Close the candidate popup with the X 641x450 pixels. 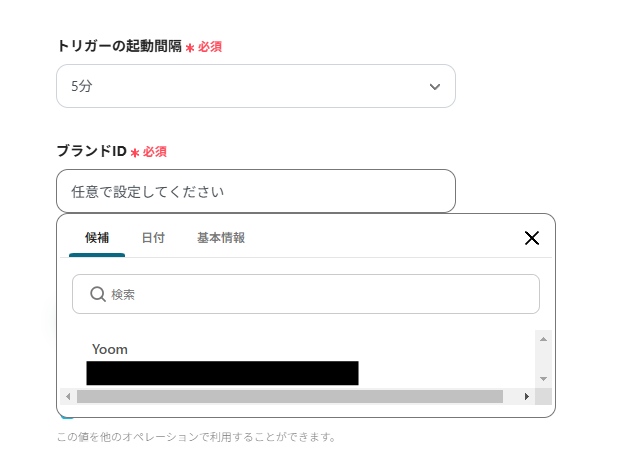pyautogui.click(x=532, y=238)
